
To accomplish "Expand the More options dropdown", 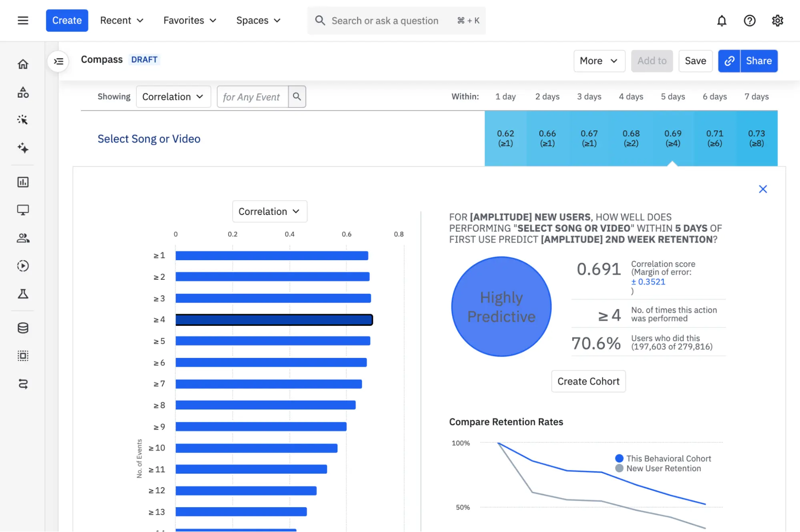I will tap(599, 61).
